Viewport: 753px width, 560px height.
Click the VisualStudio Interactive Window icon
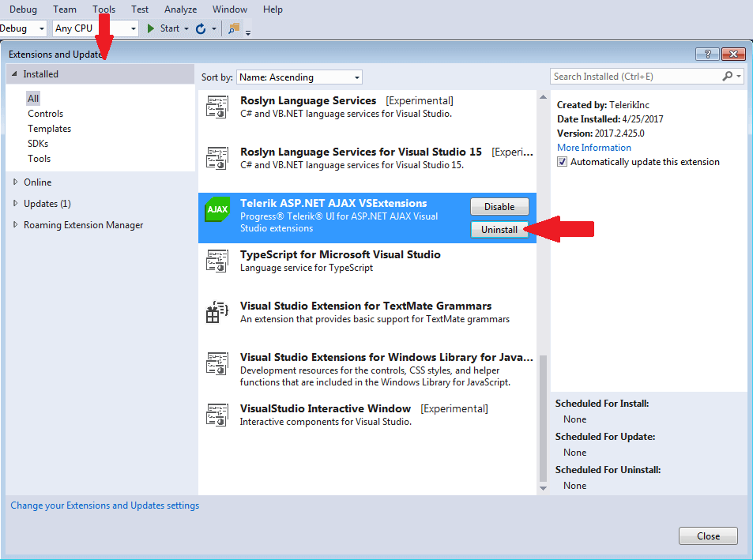(x=217, y=415)
